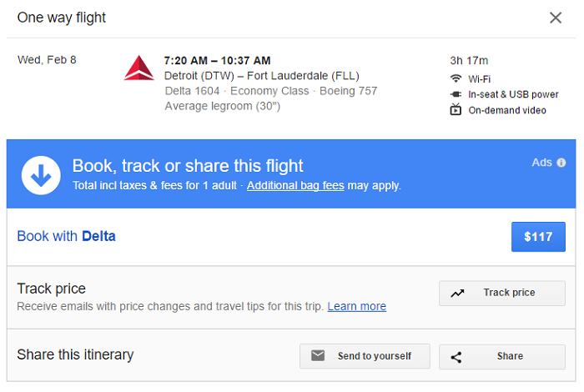Click the white down-arrow circle icon
This screenshot has height=392, width=584.
pyautogui.click(x=41, y=175)
